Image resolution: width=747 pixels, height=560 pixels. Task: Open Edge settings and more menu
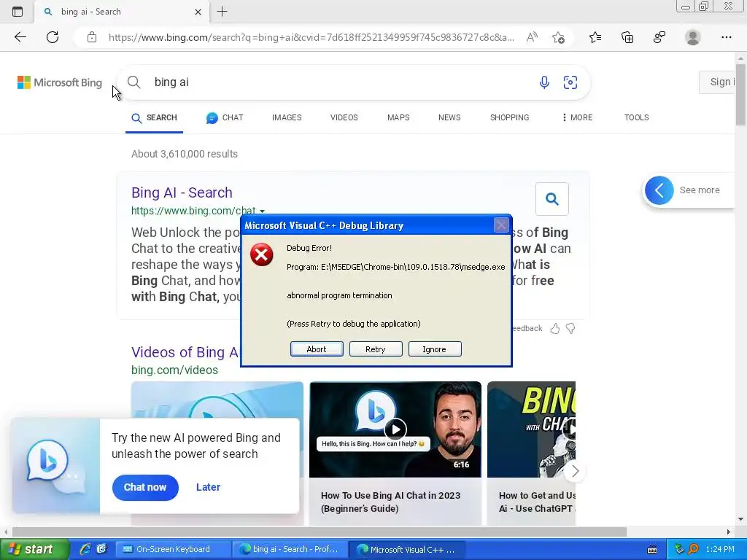coord(726,37)
